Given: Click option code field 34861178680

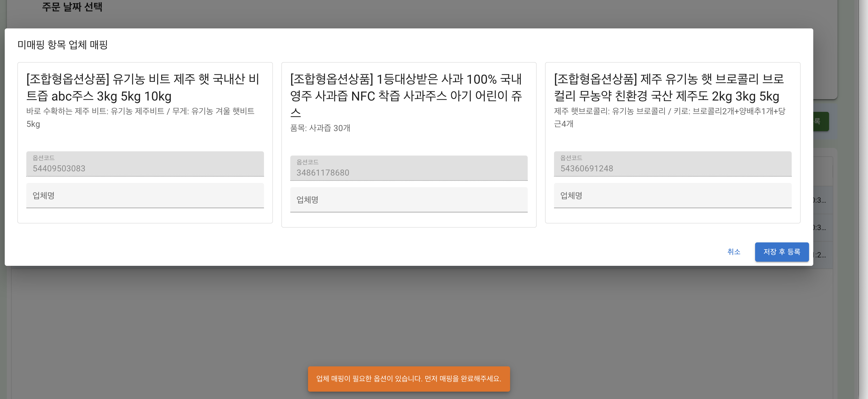Looking at the screenshot, I should pyautogui.click(x=408, y=168).
